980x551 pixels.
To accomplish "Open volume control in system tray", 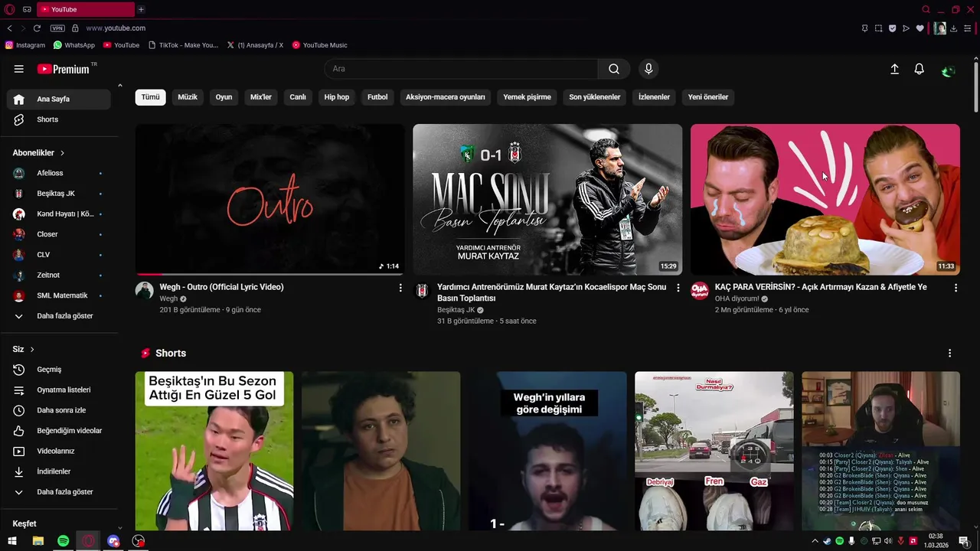I will click(888, 541).
